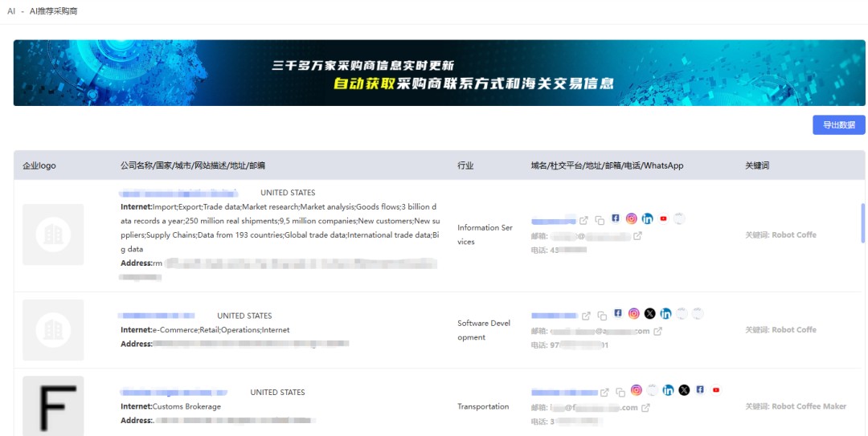
Task: Select the Transportation industry cell
Action: pyautogui.click(x=483, y=406)
